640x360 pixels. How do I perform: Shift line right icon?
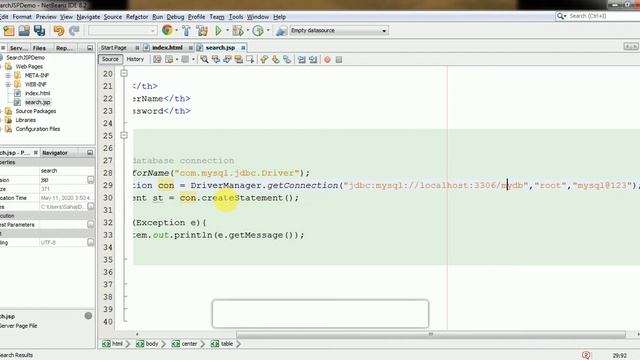tap(313, 60)
